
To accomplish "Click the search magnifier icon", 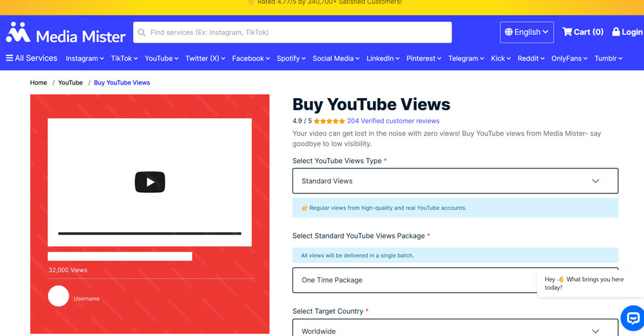I will coord(142,32).
